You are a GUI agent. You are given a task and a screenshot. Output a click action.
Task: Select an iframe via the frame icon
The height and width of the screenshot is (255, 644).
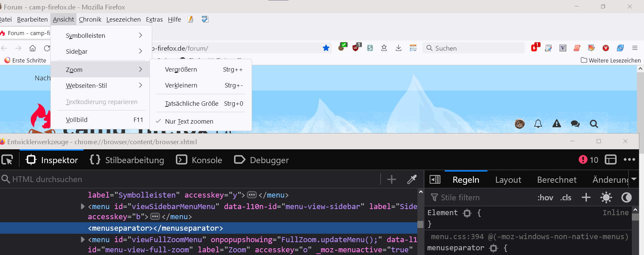[611, 160]
